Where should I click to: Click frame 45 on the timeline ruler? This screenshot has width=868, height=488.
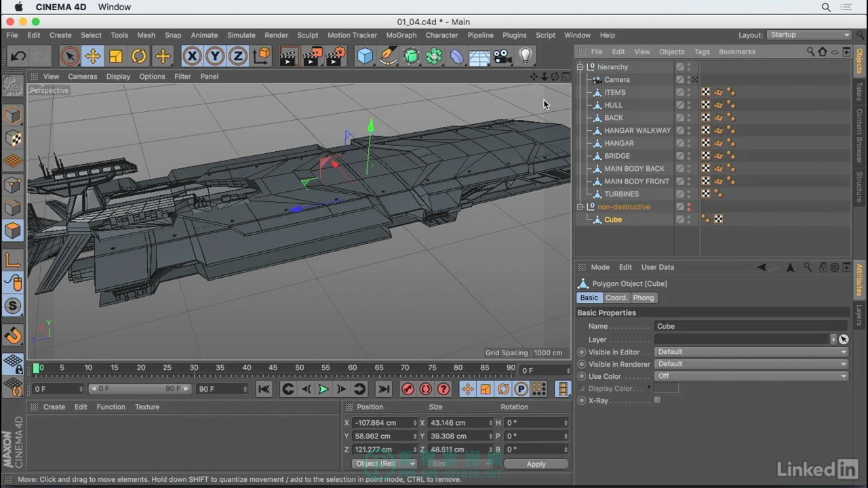(x=273, y=368)
